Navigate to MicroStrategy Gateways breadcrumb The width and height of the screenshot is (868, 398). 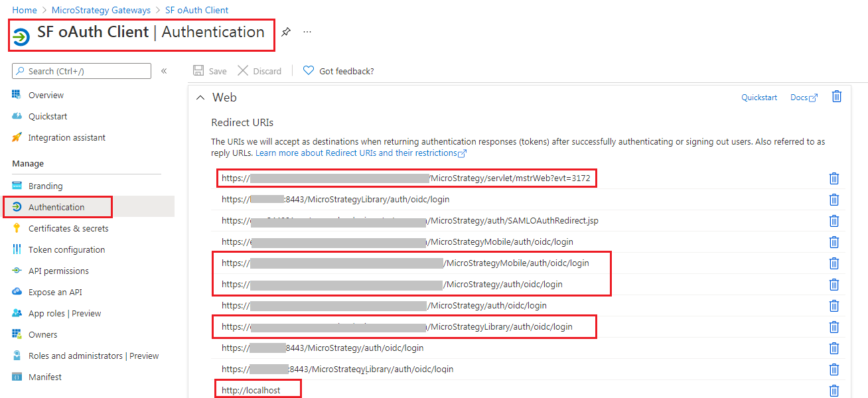101,10
